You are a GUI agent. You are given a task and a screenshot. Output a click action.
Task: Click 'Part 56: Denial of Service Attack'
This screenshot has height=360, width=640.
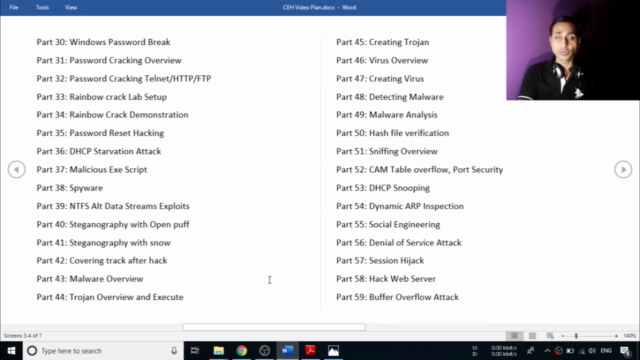point(399,242)
